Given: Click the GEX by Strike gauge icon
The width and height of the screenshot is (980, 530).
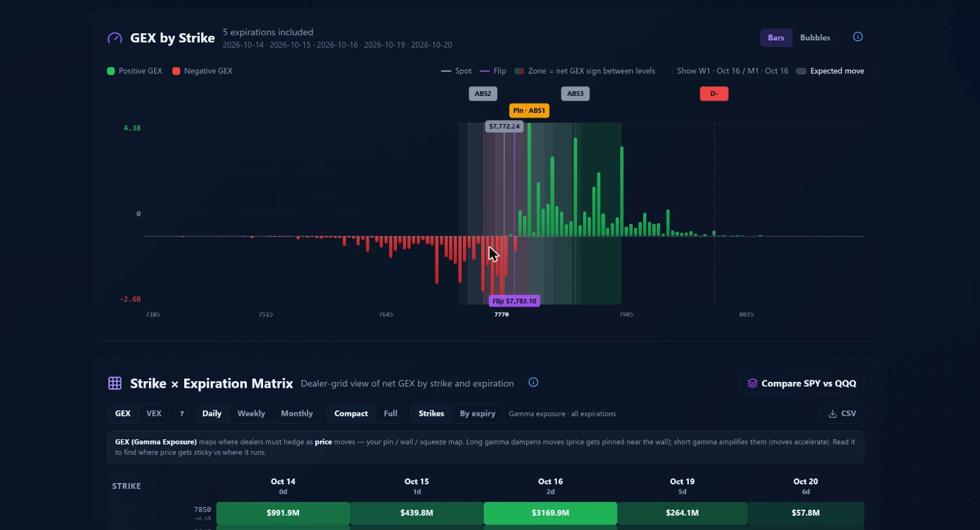Looking at the screenshot, I should [x=115, y=38].
